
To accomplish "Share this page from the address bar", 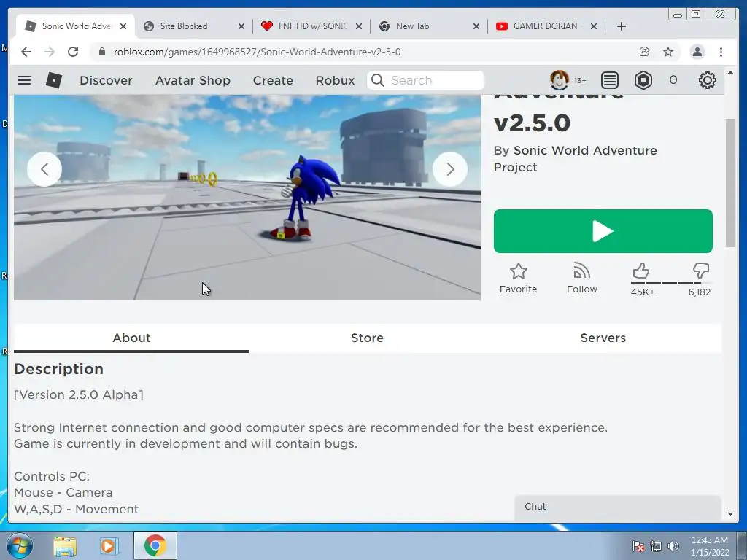I will [x=644, y=52].
